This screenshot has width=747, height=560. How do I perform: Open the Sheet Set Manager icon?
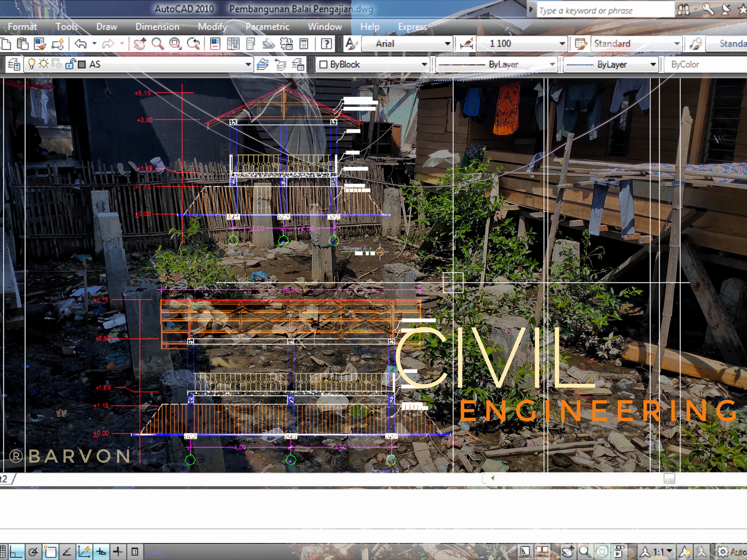tap(269, 44)
